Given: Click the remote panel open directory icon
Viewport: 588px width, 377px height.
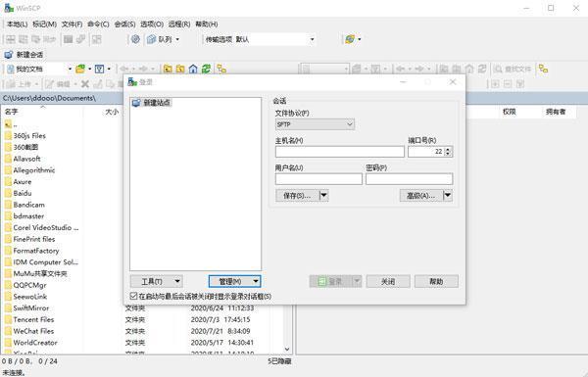Looking at the screenshot, I should [357, 69].
